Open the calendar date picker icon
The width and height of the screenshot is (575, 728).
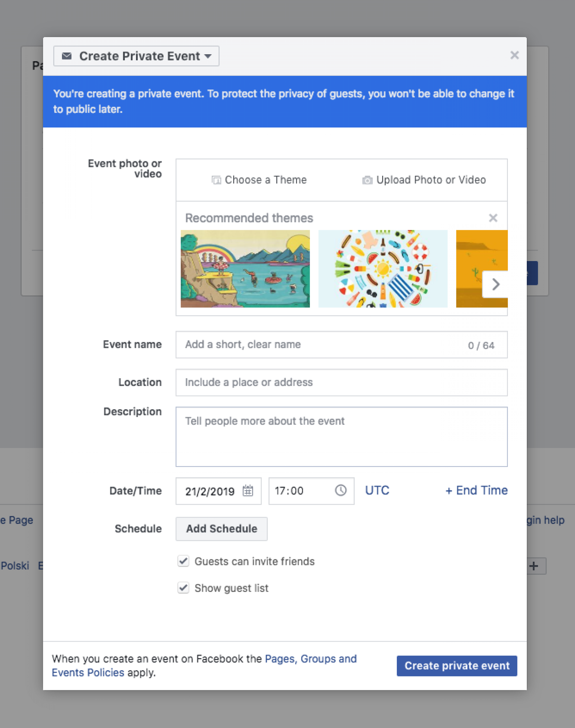(248, 491)
